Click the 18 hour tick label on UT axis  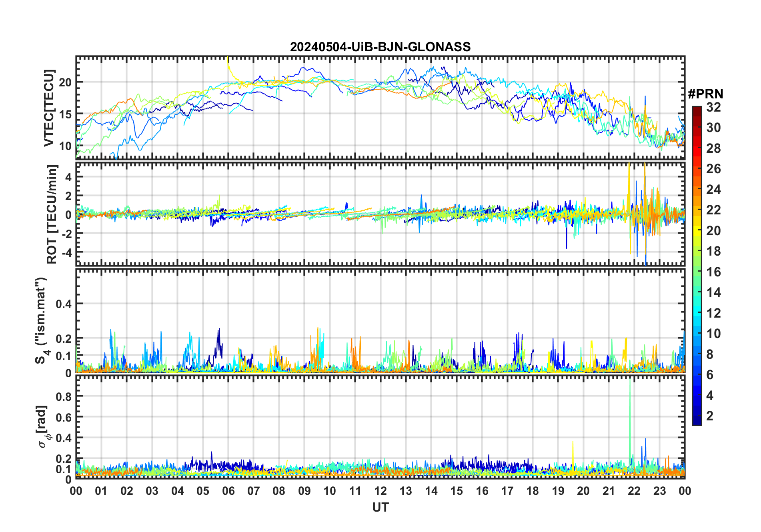533,491
